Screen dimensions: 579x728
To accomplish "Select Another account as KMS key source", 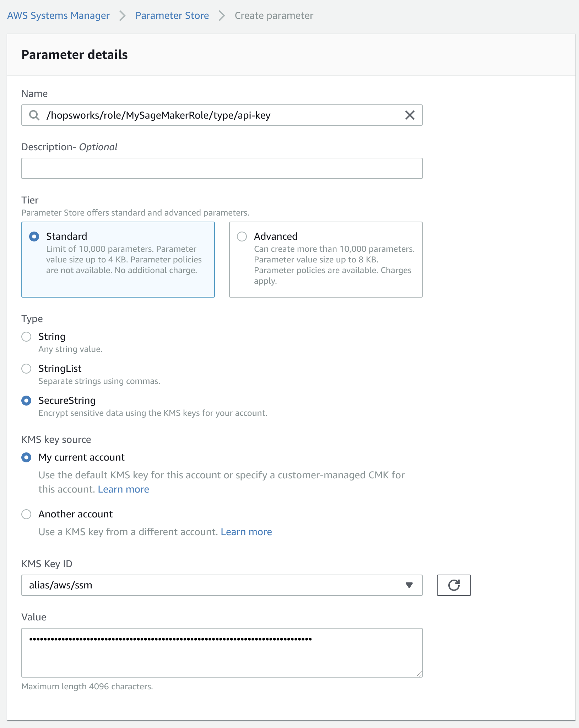I will click(26, 514).
